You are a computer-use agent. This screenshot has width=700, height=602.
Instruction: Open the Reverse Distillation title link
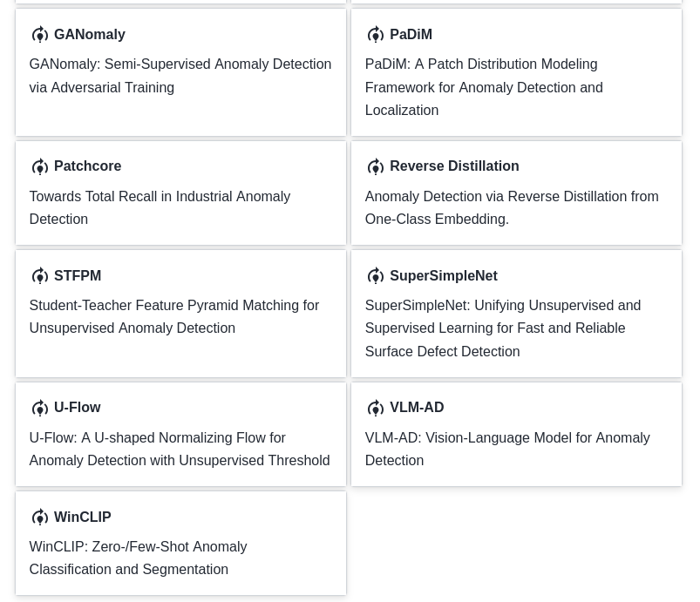click(453, 166)
